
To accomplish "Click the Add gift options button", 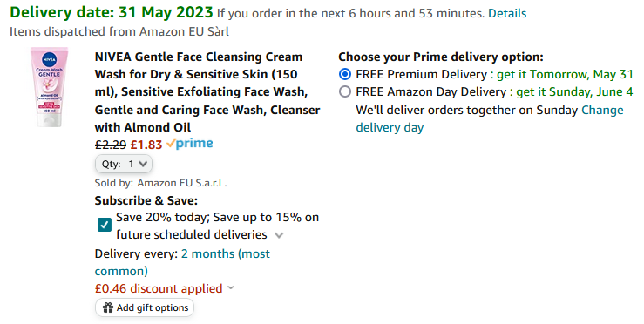I will click(x=145, y=307).
